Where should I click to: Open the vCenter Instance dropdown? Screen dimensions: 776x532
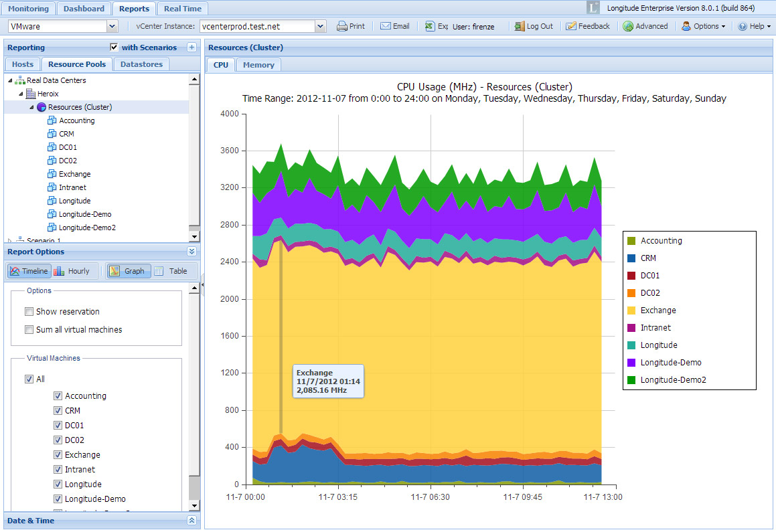click(x=320, y=26)
